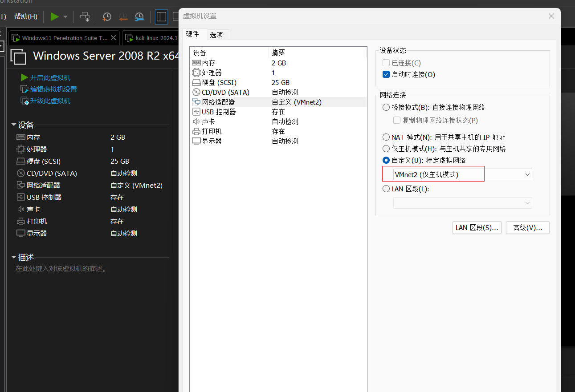Uncheck 启动时连接(O) checkbox
The width and height of the screenshot is (575, 392).
(x=386, y=74)
